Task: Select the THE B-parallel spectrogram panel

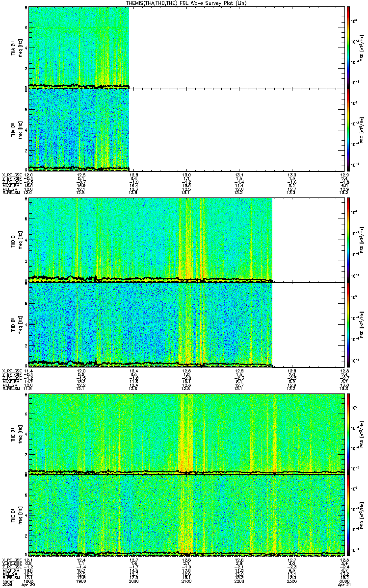Action: (186, 515)
